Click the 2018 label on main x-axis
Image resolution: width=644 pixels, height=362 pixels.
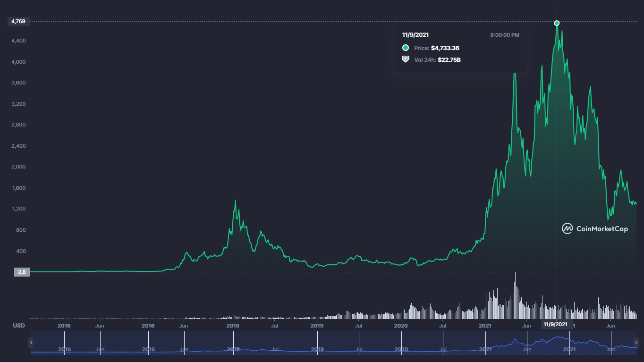(233, 326)
